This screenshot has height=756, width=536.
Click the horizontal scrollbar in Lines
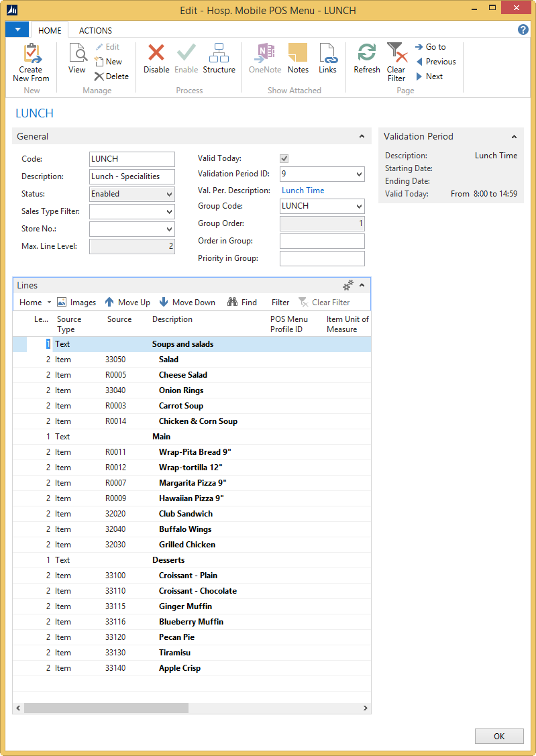[106, 708]
